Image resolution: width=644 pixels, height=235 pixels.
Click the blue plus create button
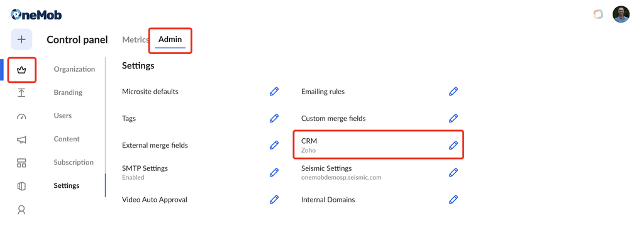[21, 40]
